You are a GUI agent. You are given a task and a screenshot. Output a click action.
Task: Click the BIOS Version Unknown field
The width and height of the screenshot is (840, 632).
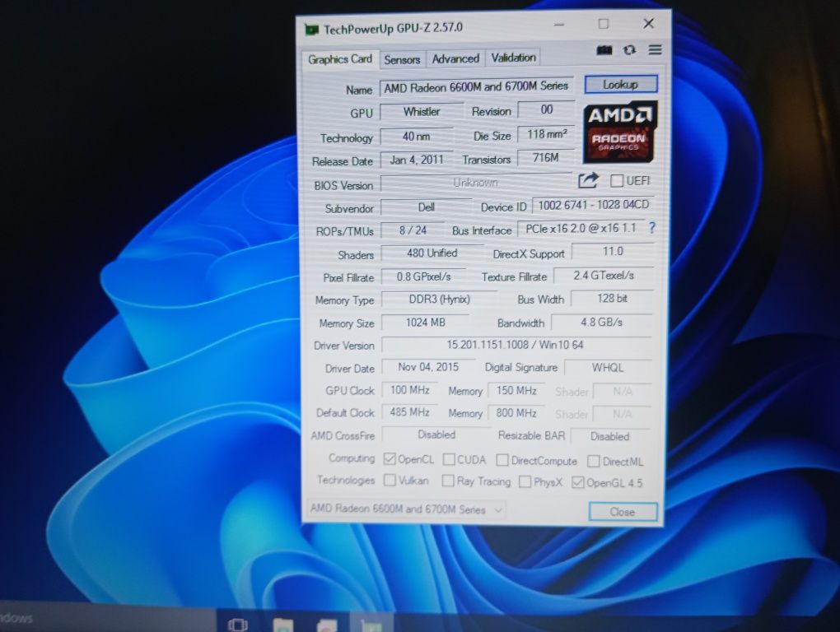coord(476,183)
